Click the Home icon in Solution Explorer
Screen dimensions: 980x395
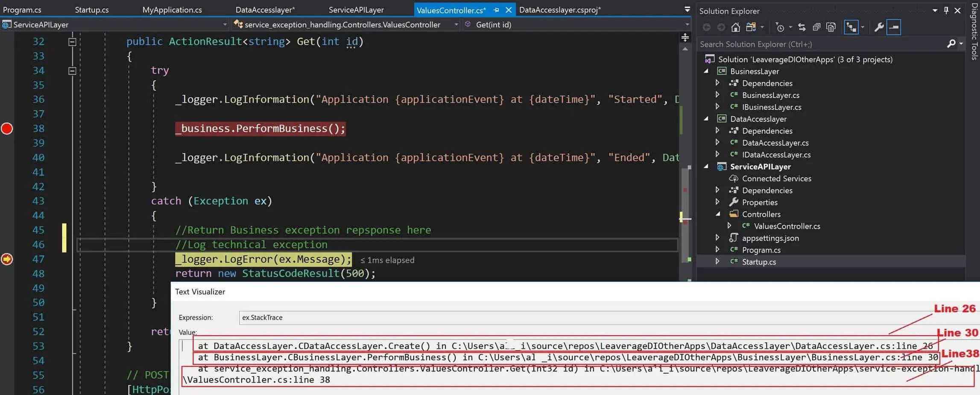click(735, 27)
